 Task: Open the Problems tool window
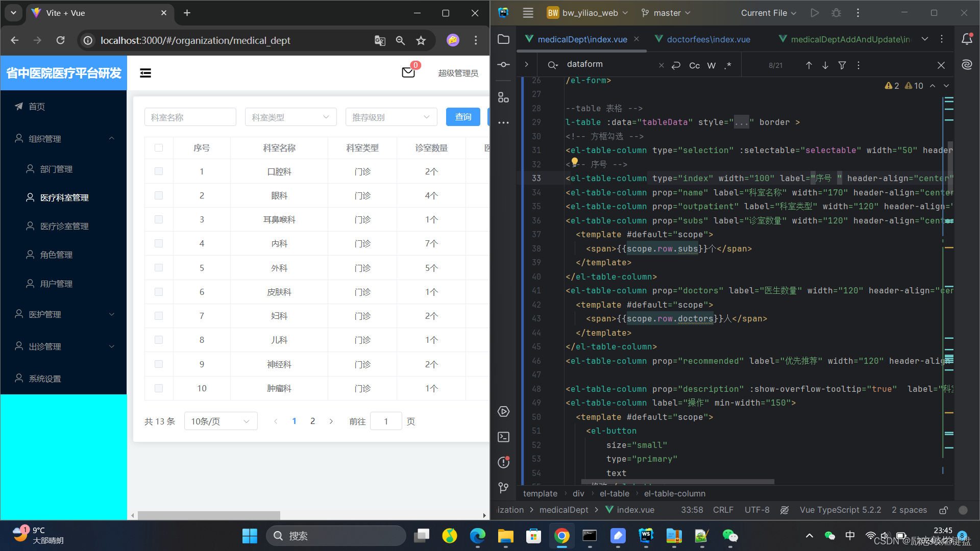click(504, 462)
